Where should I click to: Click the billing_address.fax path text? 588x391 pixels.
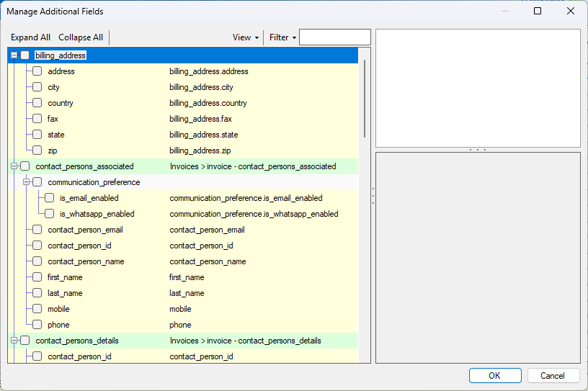click(x=200, y=119)
